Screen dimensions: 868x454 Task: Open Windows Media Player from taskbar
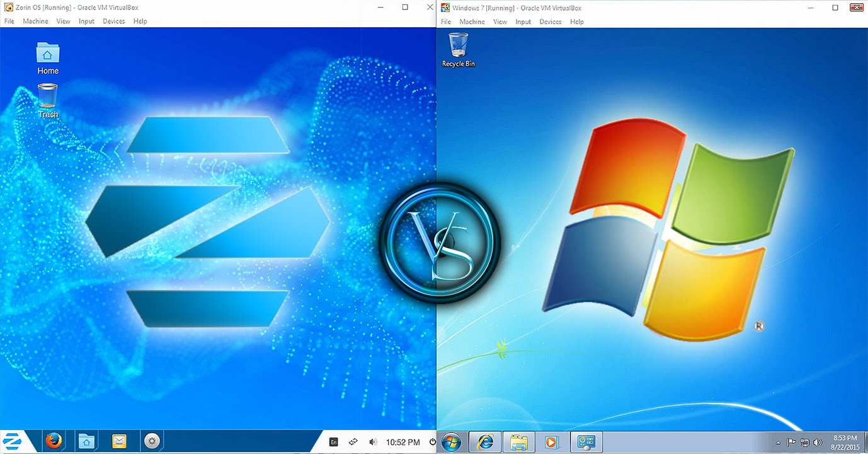552,442
